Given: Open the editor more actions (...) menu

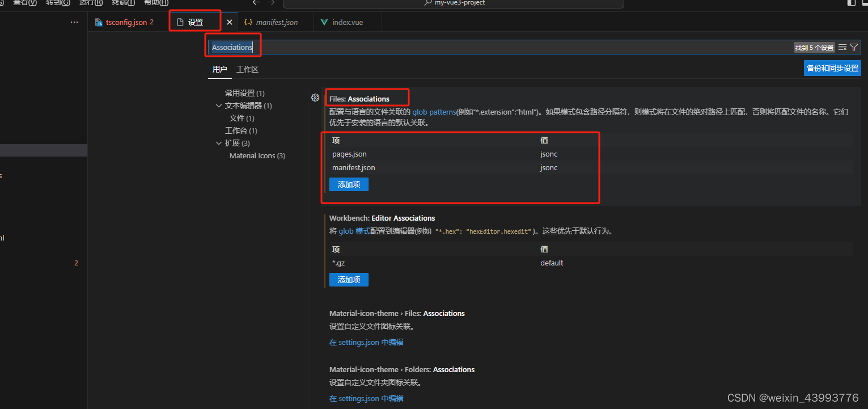Looking at the screenshot, I should pos(74,22).
